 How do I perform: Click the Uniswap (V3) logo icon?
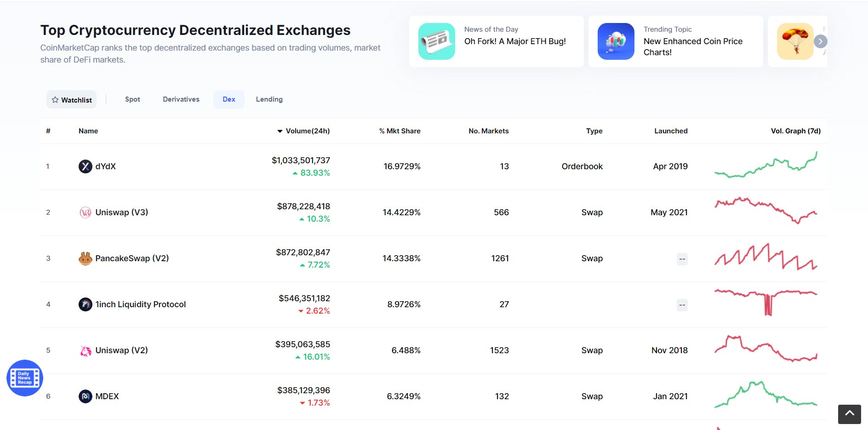pyautogui.click(x=85, y=212)
